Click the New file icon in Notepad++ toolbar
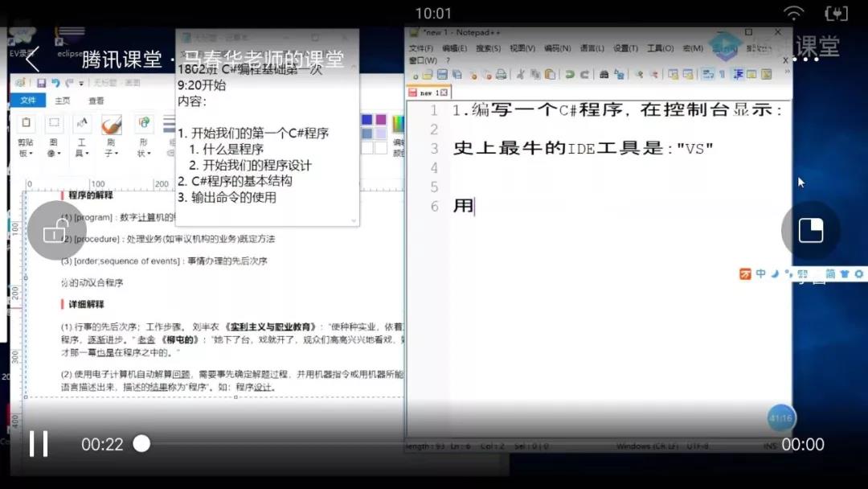The image size is (868, 489). pyautogui.click(x=415, y=75)
